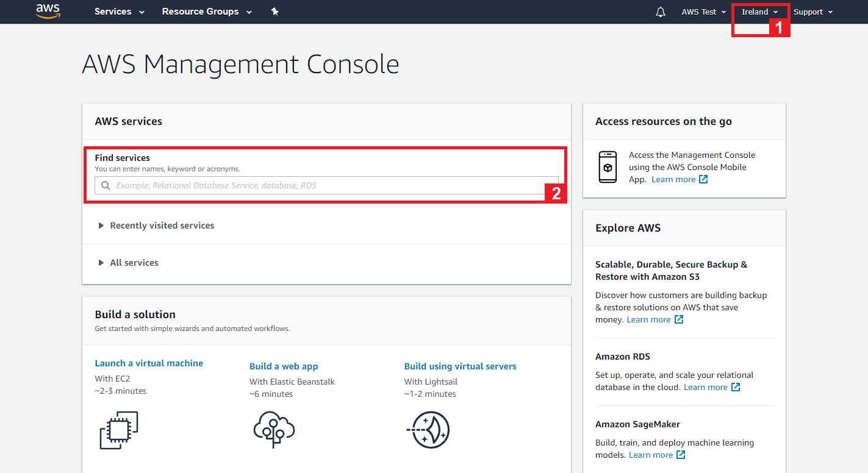868x473 pixels.
Task: Open the pin shortcuts icon in navbar
Action: (x=275, y=12)
